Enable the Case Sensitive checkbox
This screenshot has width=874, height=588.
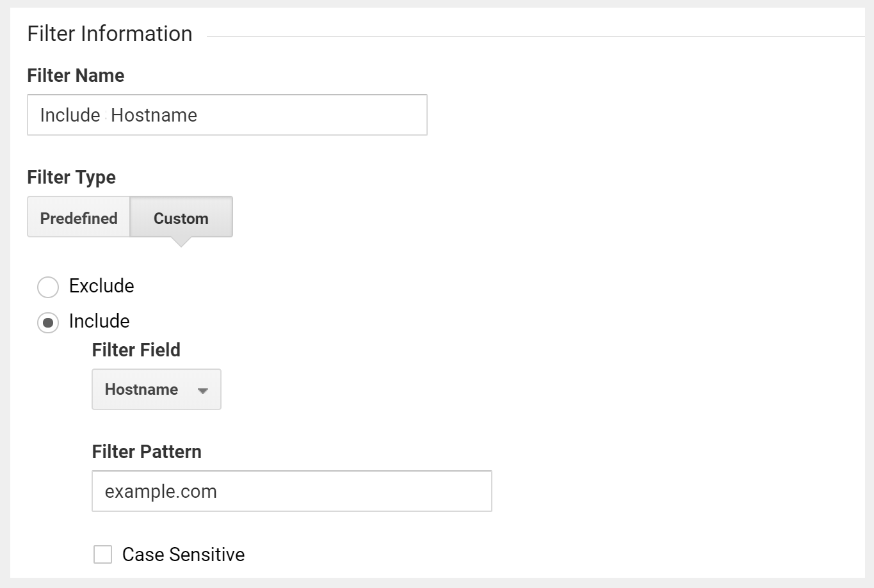102,554
